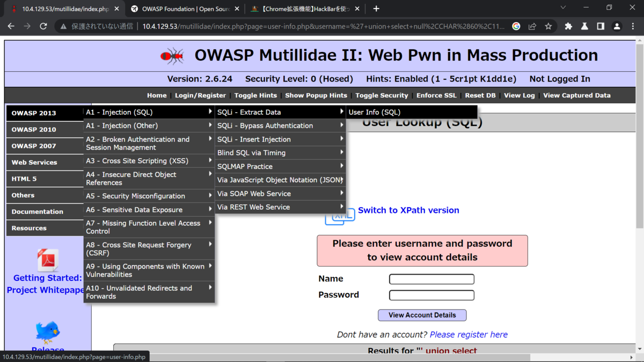
Task: Open a new tab with plus button
Action: tap(376, 9)
